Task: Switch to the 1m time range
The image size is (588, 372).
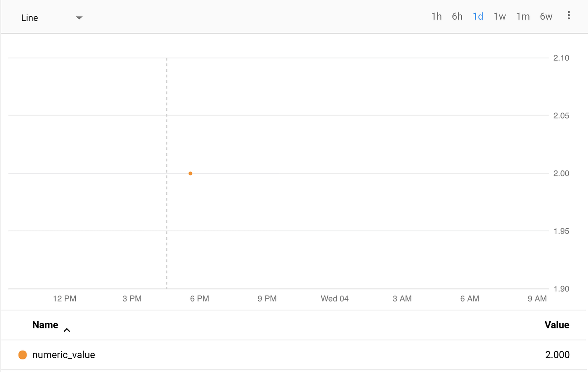Action: coord(522,16)
